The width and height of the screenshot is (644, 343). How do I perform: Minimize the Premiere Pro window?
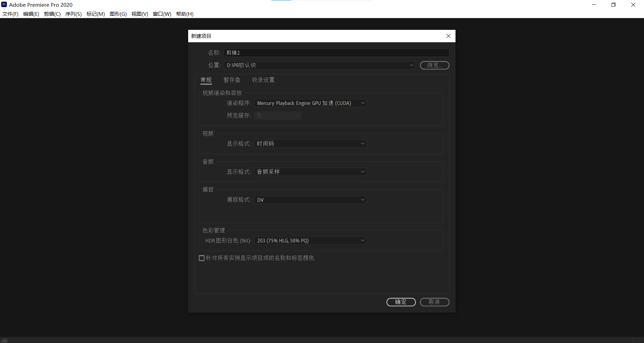click(594, 5)
